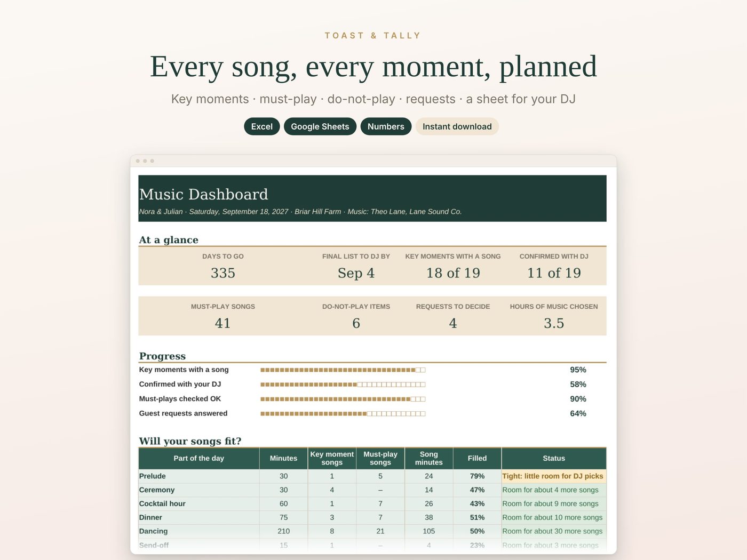Select the Dancing row label
The image size is (747, 560).
point(153,531)
